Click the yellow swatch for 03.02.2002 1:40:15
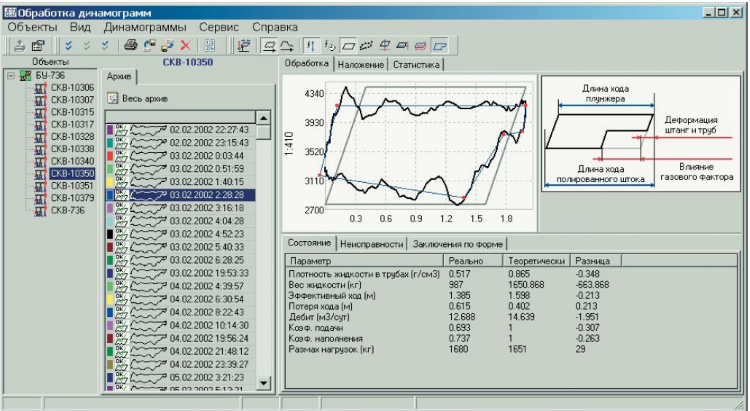Image resolution: width=750 pixels, height=411 pixels. coord(110,182)
